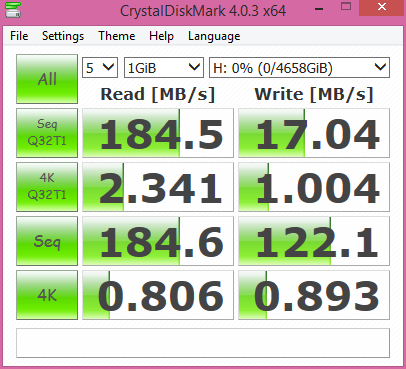Screen dimensions: 406x369
Task: Select the 4K read value 0.806
Action: [158, 295]
